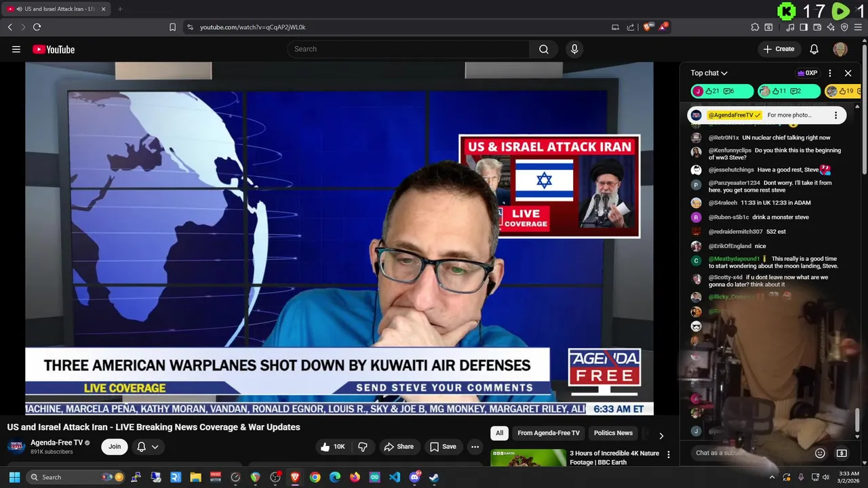The width and height of the screenshot is (868, 488).
Task: Open the Windows Start menu
Action: [x=14, y=477]
